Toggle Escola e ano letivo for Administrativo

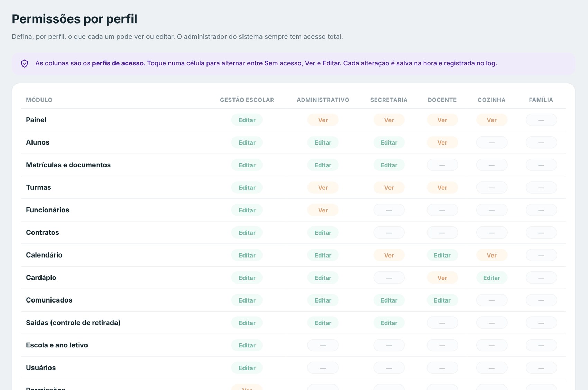click(323, 345)
